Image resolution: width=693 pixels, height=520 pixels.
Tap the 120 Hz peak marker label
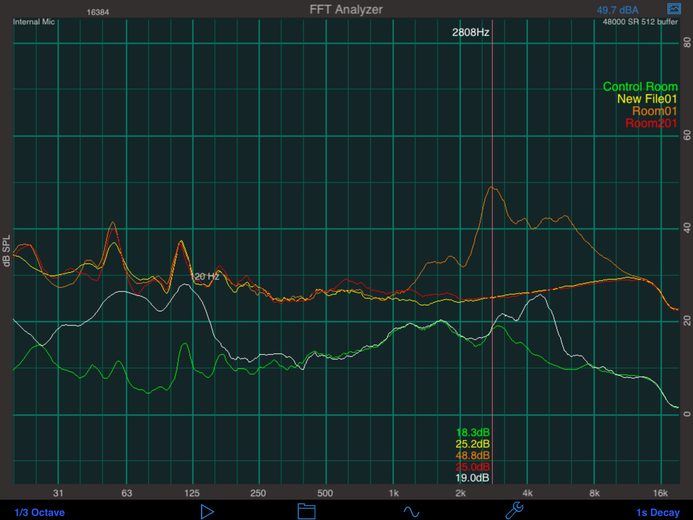point(206,277)
